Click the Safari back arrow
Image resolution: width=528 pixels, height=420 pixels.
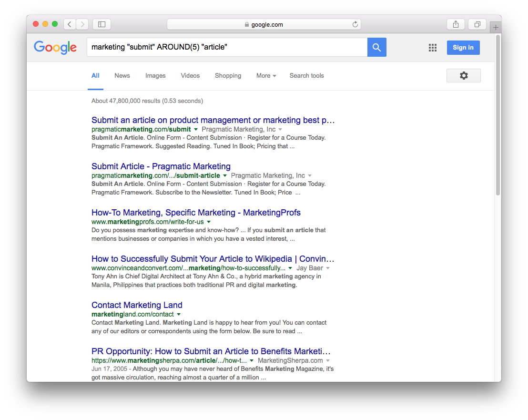[70, 24]
